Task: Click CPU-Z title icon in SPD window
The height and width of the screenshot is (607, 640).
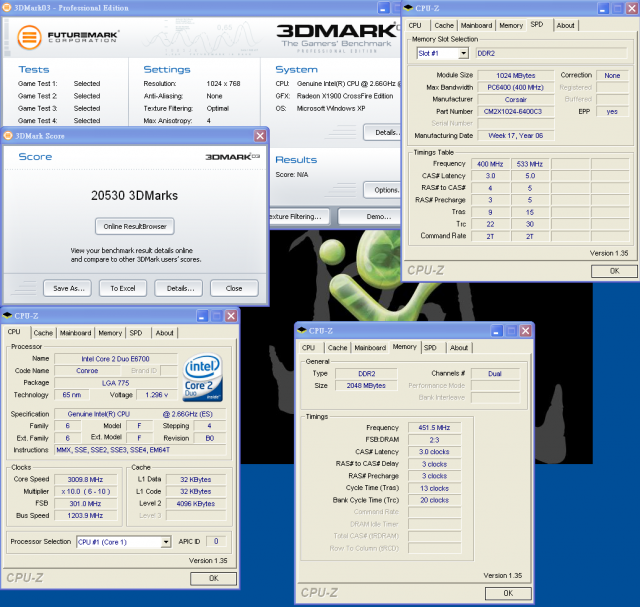Action: (408, 8)
